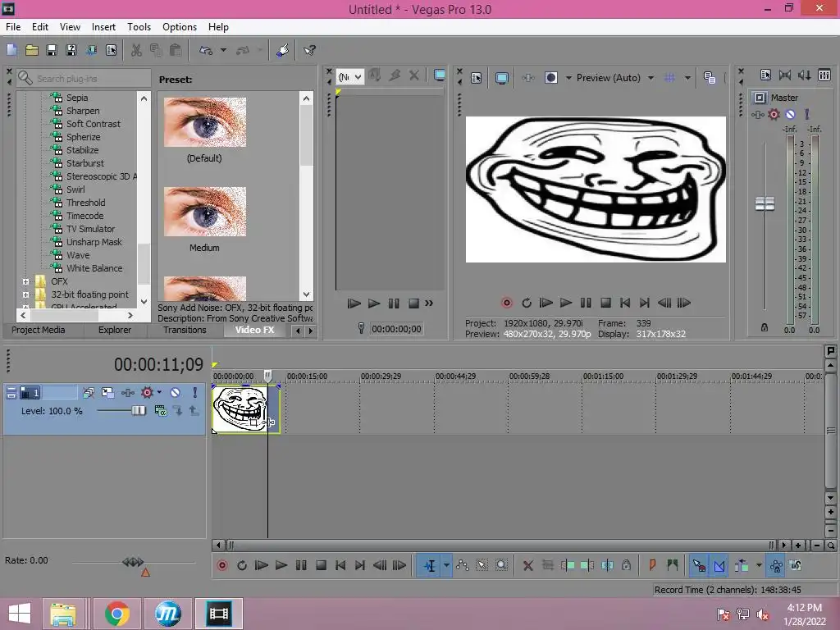Select the Zoom Edit tool magnifier
The image size is (840, 630).
tap(501, 566)
